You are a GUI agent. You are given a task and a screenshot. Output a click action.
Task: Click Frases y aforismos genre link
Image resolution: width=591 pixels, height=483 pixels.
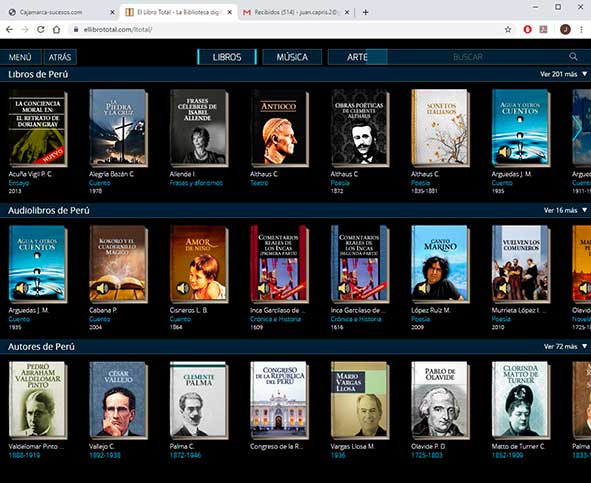196,183
